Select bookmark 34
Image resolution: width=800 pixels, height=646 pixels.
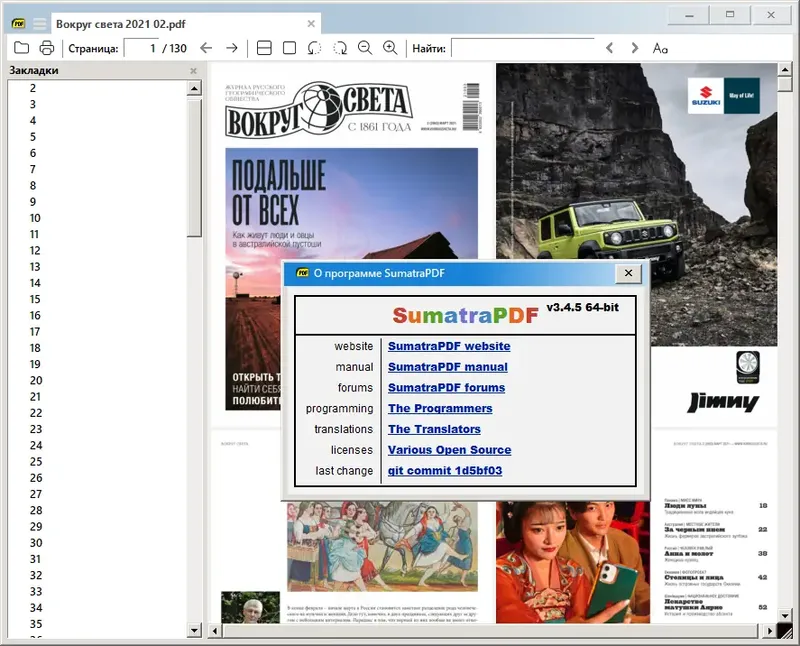click(x=36, y=608)
